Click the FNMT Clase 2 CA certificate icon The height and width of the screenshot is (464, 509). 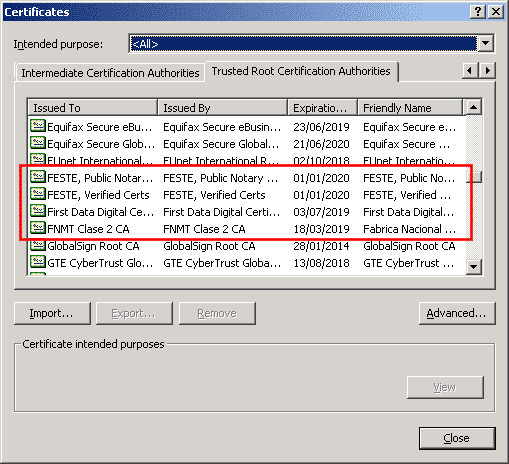38,228
